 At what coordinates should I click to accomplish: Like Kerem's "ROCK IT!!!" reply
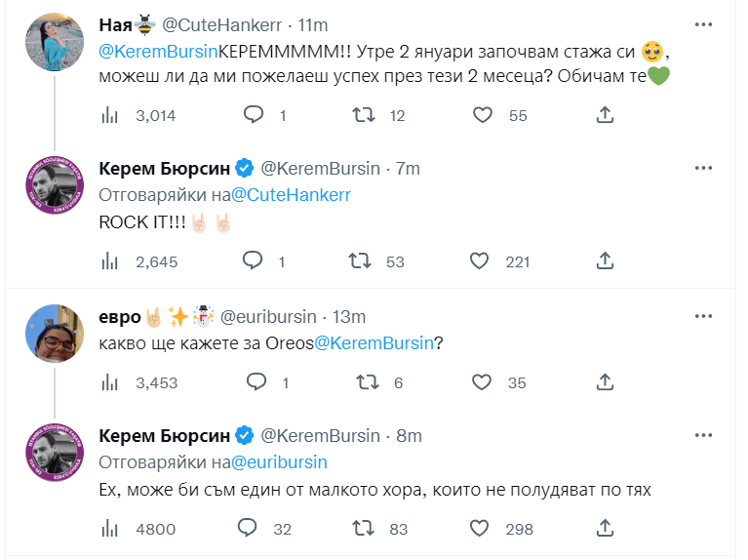[x=480, y=260]
